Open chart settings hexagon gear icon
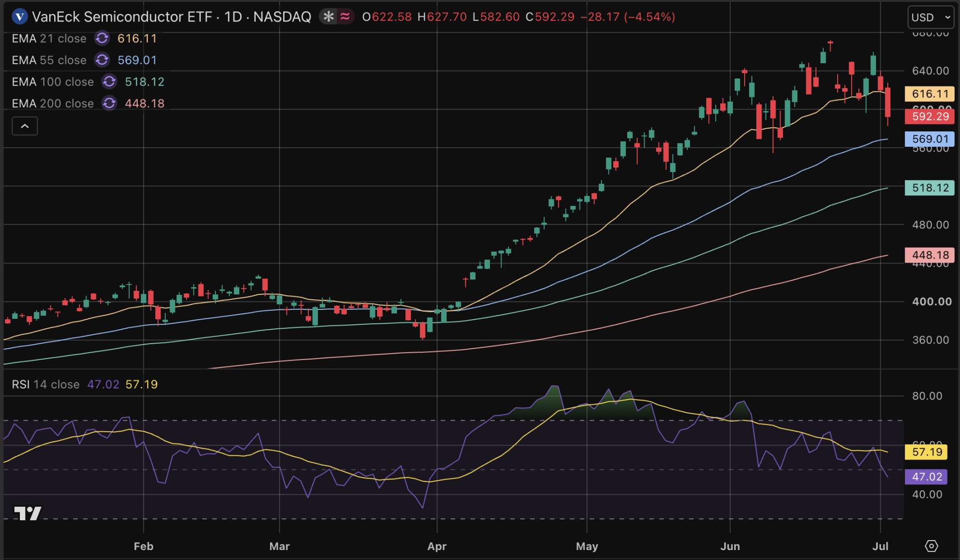960x560 pixels. [931, 546]
